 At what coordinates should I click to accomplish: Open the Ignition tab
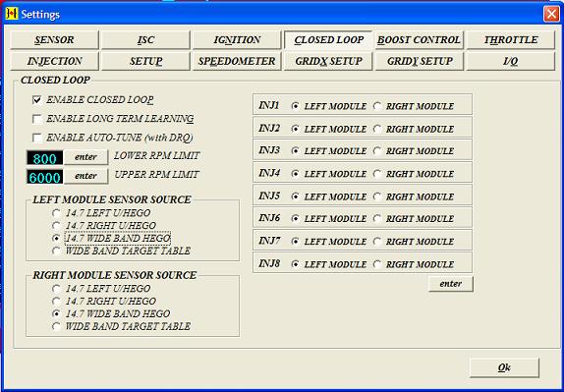click(237, 40)
